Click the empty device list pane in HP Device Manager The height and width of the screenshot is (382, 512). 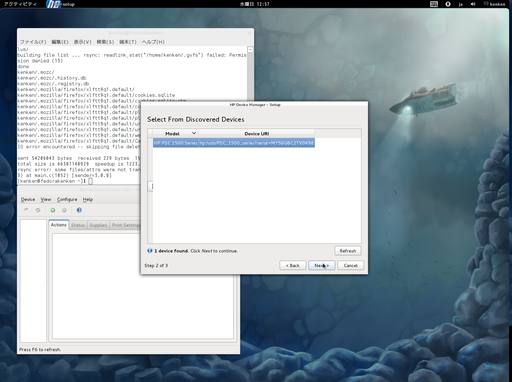[x=33, y=281]
